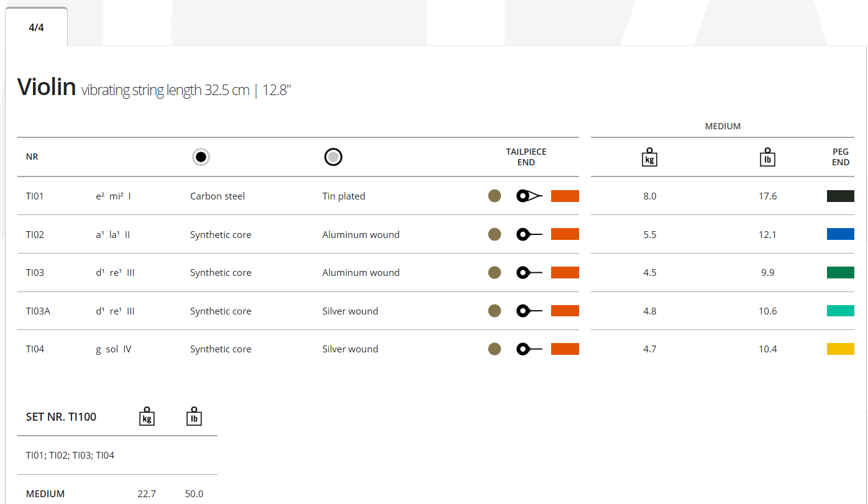Select the green peg end swatch of TI03
The image size is (868, 504).
[840, 272]
